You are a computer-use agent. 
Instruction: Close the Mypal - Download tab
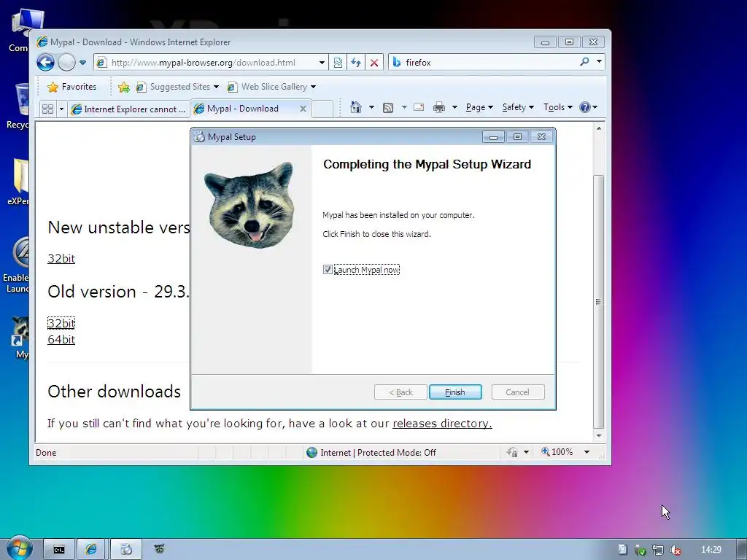coord(303,109)
